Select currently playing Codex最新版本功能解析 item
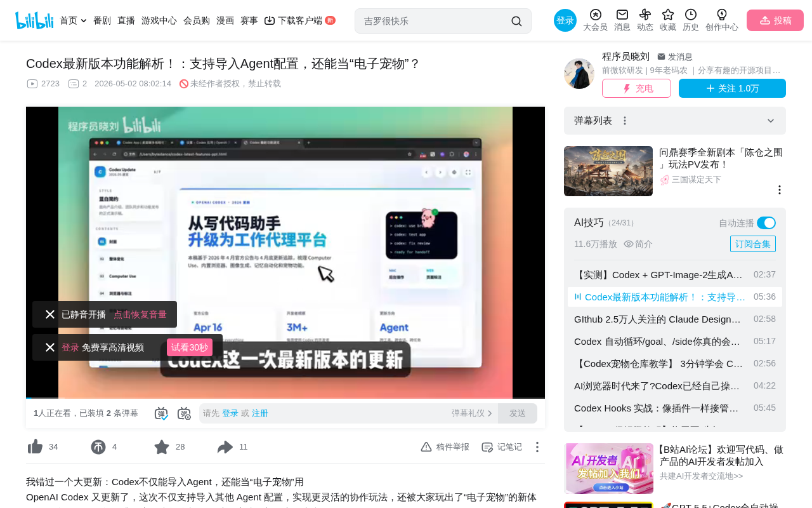The height and width of the screenshot is (508, 812). [x=675, y=297]
